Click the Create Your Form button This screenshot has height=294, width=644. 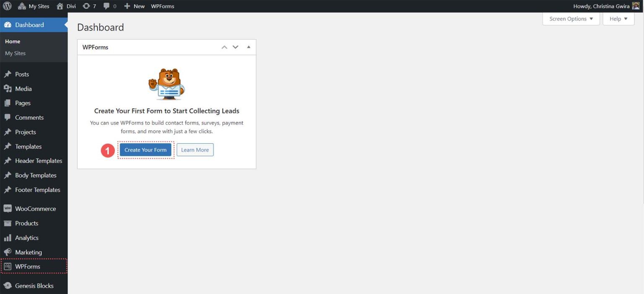point(145,150)
